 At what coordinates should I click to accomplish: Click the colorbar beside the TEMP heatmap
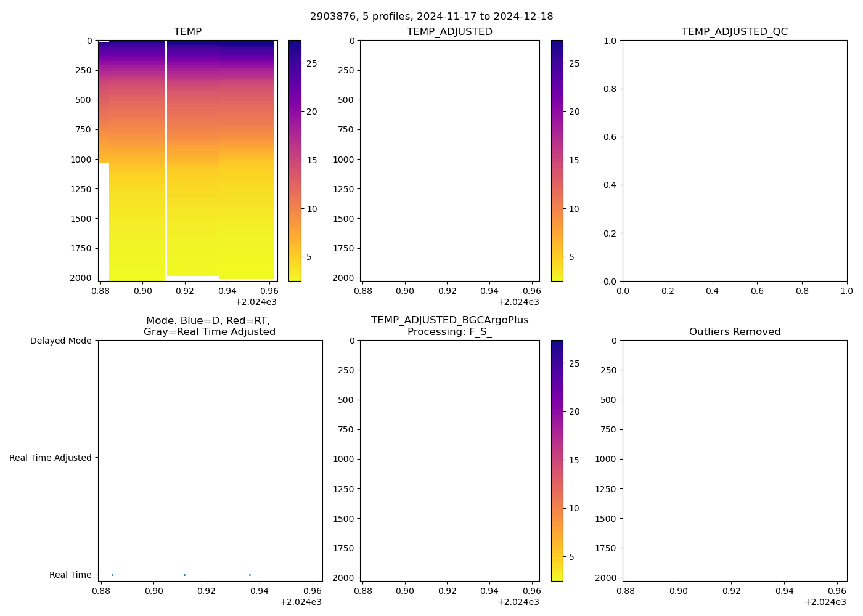click(x=295, y=160)
